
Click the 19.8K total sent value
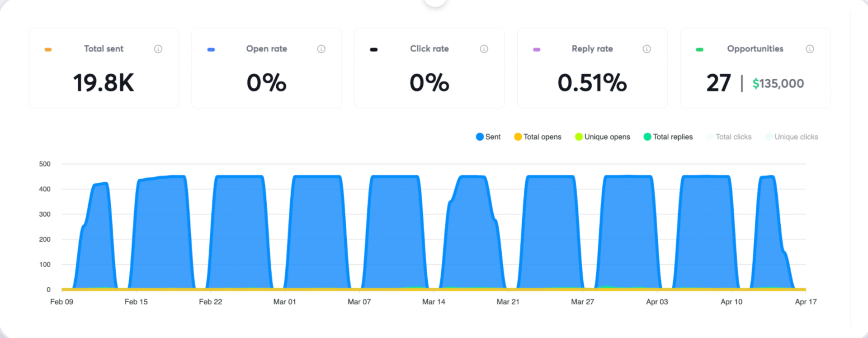click(x=104, y=83)
